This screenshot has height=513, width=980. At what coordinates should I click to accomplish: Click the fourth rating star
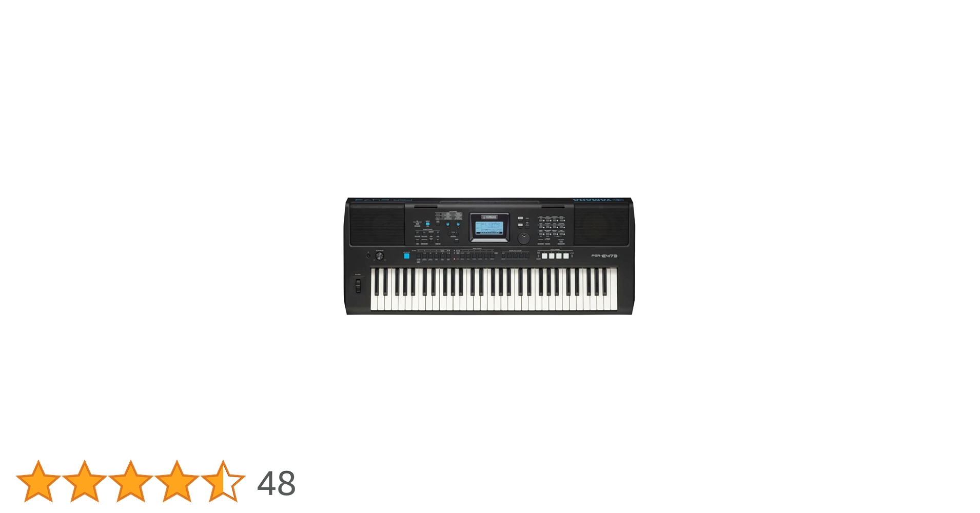177,481
